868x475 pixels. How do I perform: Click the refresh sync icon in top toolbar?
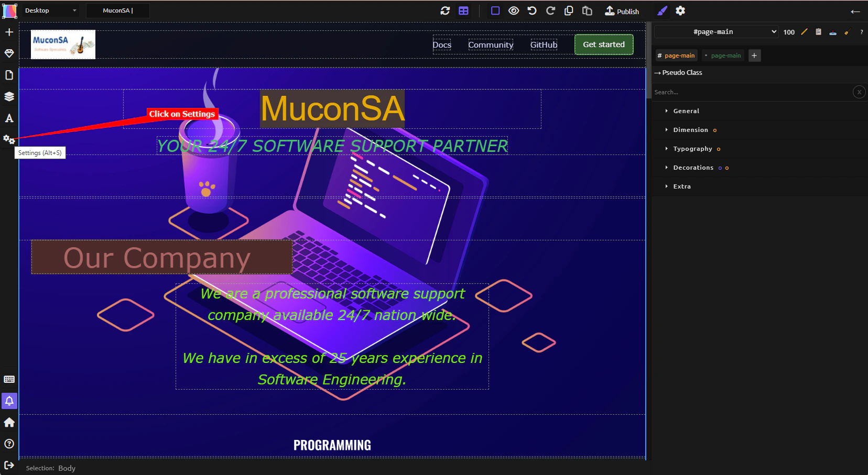(x=445, y=10)
